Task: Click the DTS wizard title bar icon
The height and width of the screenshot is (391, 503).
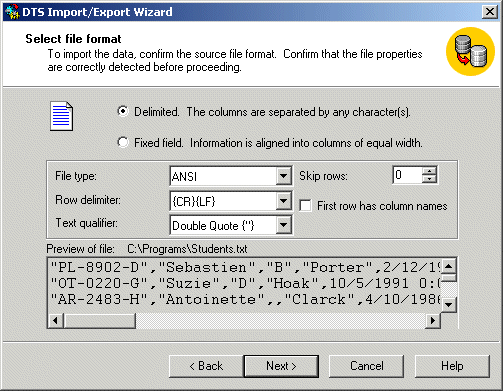Action: [x=13, y=12]
